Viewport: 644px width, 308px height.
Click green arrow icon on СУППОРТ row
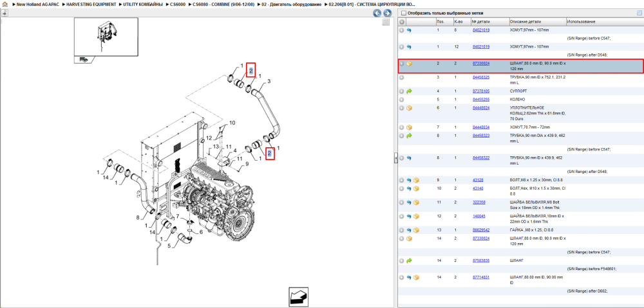pos(409,91)
